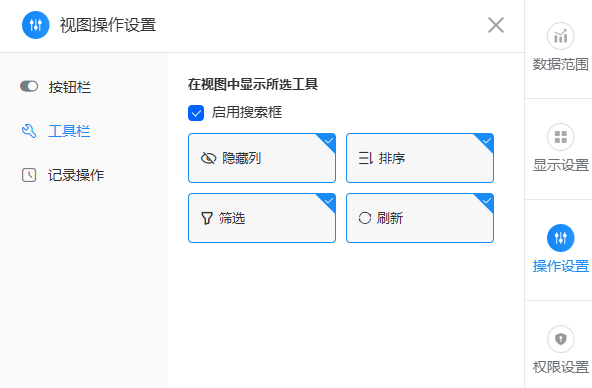Close the 视图操作设置 panel
Image resolution: width=592 pixels, height=388 pixels.
coord(496,25)
